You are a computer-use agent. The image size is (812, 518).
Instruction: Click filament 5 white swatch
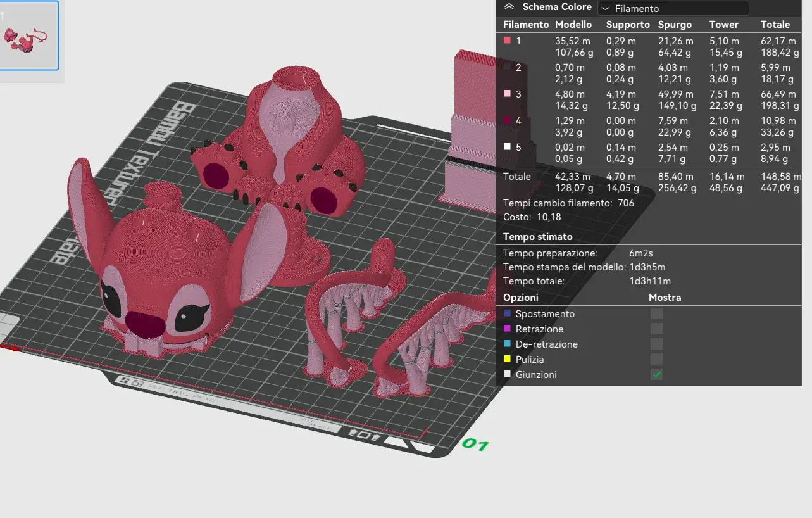507,147
